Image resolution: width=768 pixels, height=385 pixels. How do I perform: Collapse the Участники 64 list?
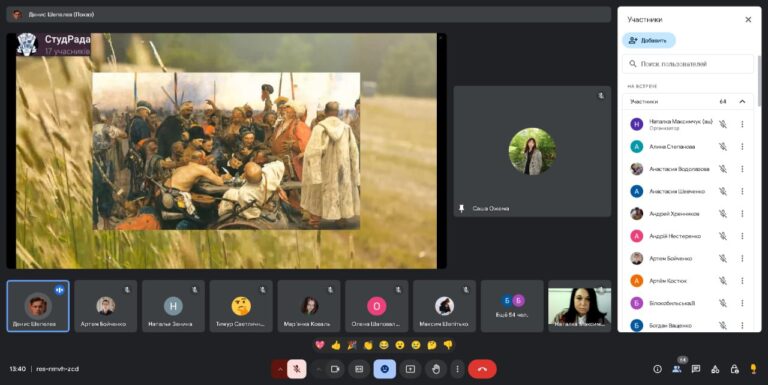click(x=742, y=101)
